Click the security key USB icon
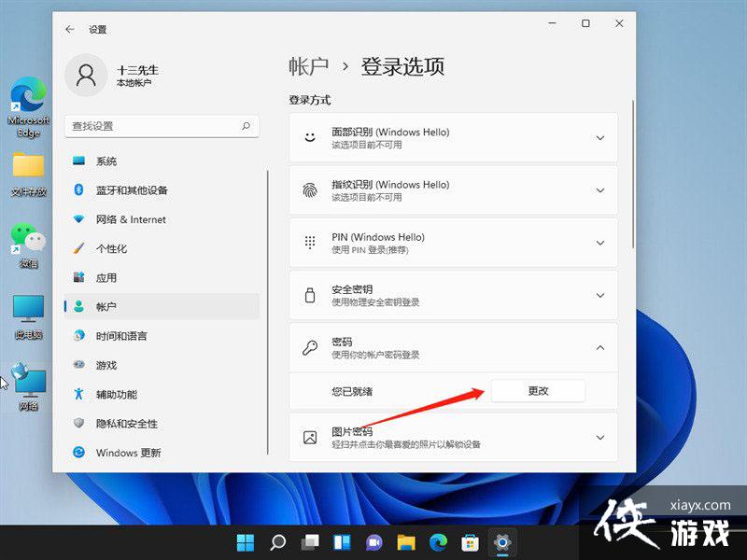747x560 pixels. 309,296
